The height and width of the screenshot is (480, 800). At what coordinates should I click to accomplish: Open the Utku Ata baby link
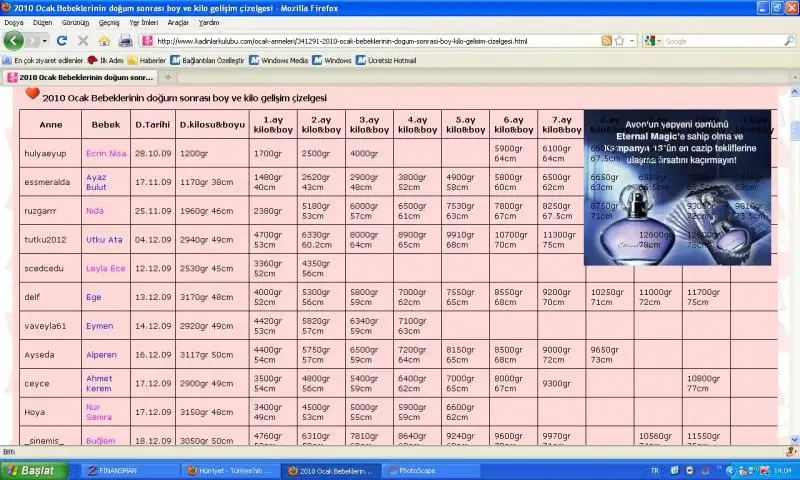pyautogui.click(x=104, y=239)
